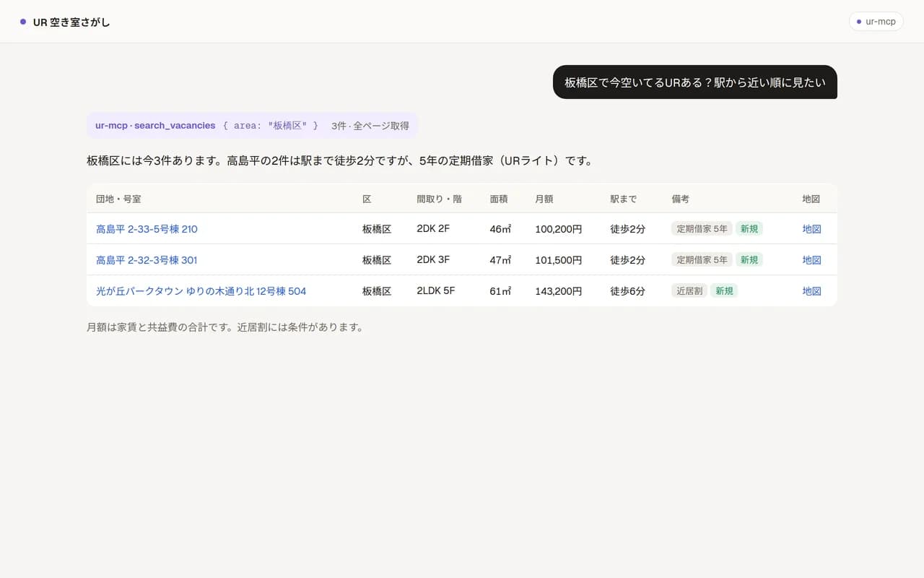
Task: Click the 間取り・階 column header
Action: click(439, 199)
